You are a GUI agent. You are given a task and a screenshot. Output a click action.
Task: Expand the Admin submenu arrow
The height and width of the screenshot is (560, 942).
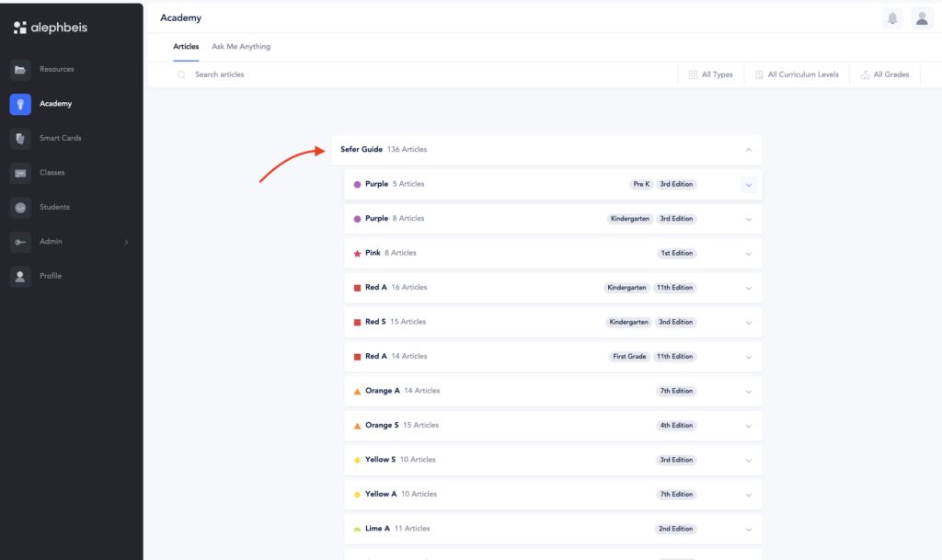[126, 243]
